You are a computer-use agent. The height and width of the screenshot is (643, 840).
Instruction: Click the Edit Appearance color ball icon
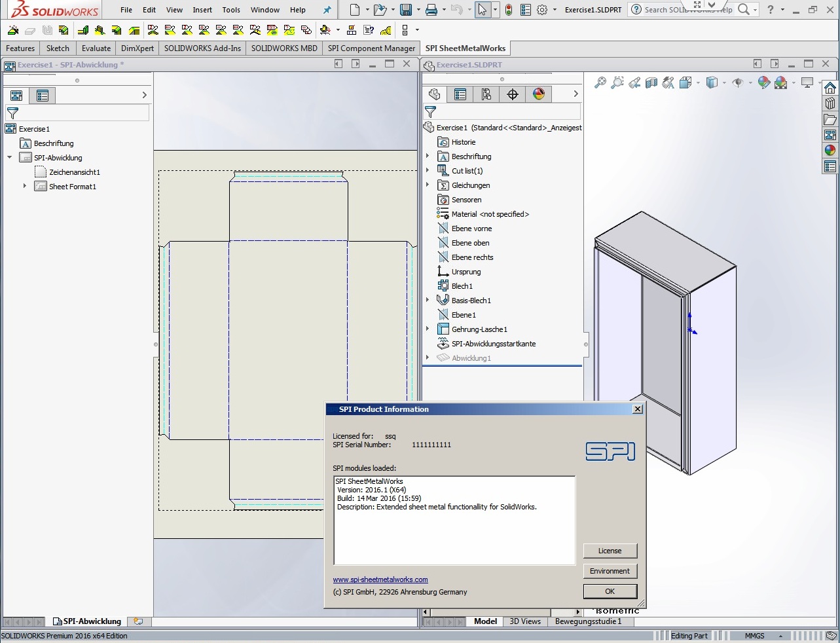(x=763, y=83)
